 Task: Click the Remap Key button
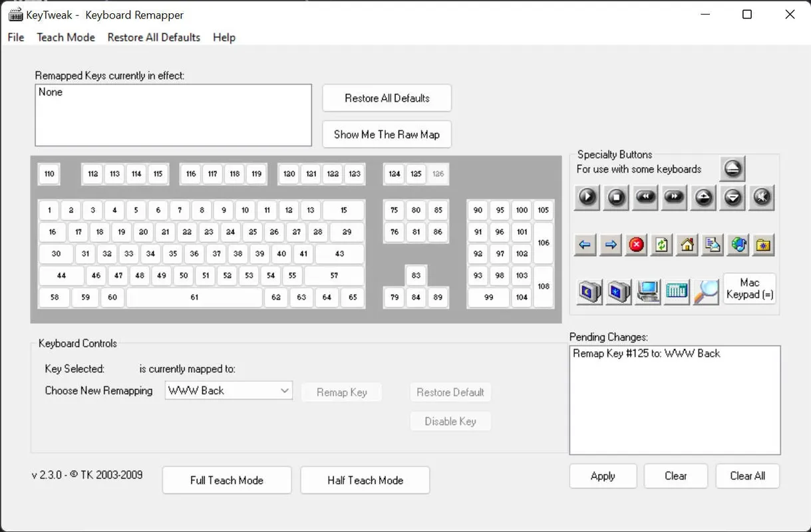point(342,392)
